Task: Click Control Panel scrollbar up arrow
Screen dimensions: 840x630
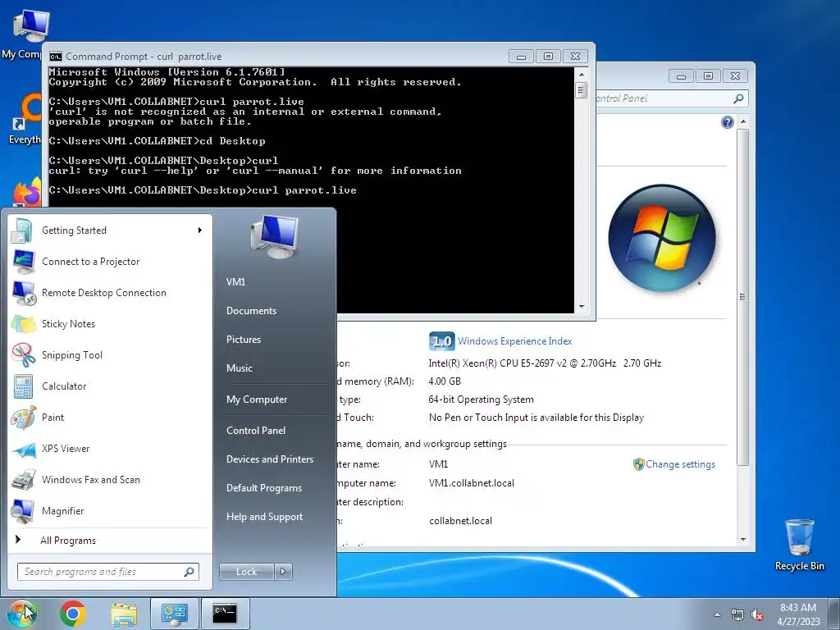Action: point(743,122)
